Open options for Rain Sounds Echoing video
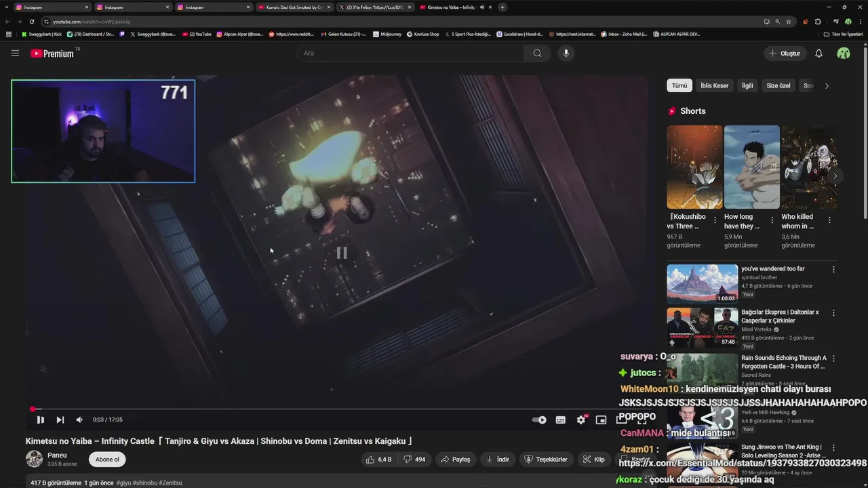Viewport: 868px width, 488px height. [833, 358]
